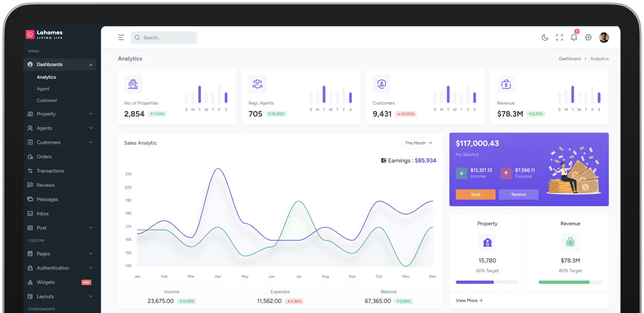Click the Transactions arrows icon

pos(30,171)
